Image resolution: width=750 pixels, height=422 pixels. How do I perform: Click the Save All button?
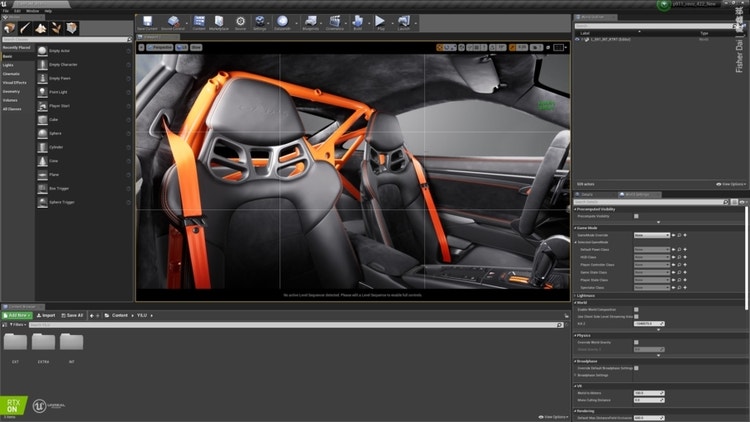pyautogui.click(x=72, y=315)
